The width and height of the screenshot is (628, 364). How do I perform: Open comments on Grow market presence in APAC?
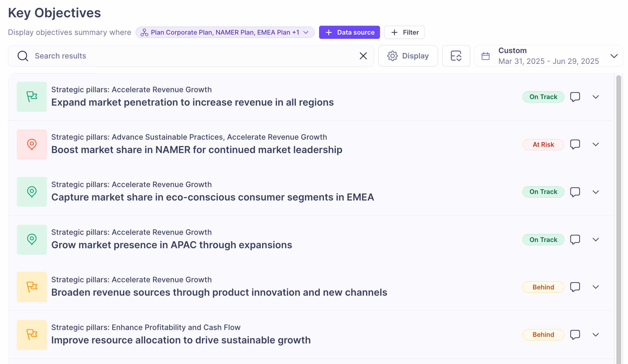coord(575,240)
